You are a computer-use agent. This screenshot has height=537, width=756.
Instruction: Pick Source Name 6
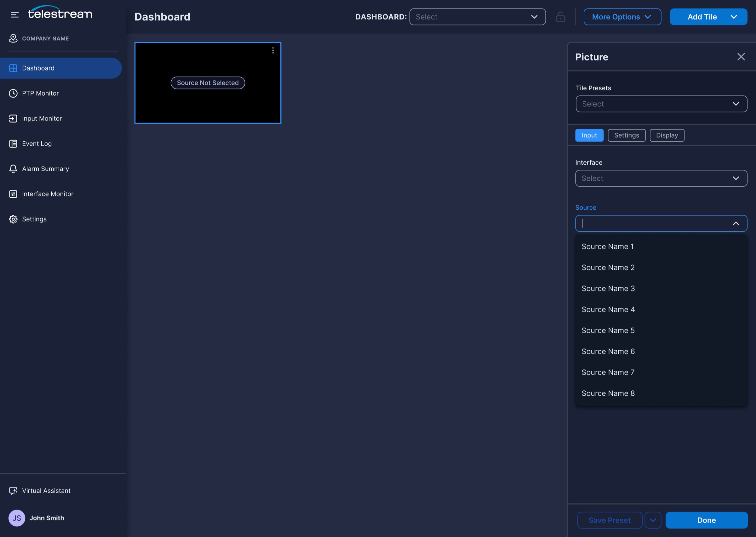click(x=661, y=352)
